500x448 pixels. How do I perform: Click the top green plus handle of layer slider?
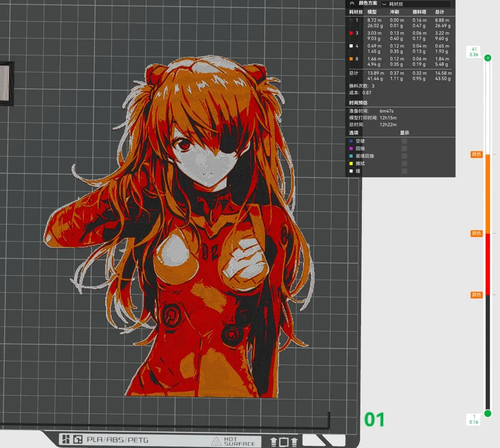[x=487, y=58]
